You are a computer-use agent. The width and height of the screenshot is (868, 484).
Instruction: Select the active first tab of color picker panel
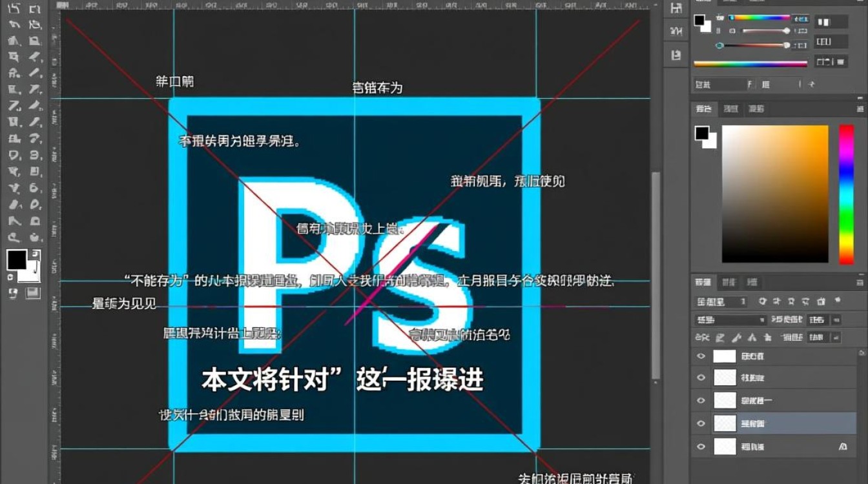[x=703, y=109]
